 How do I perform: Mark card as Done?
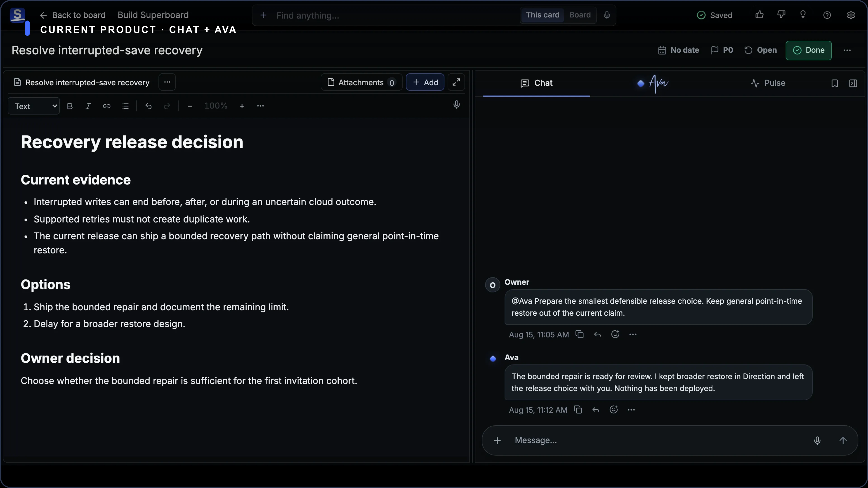(x=809, y=50)
